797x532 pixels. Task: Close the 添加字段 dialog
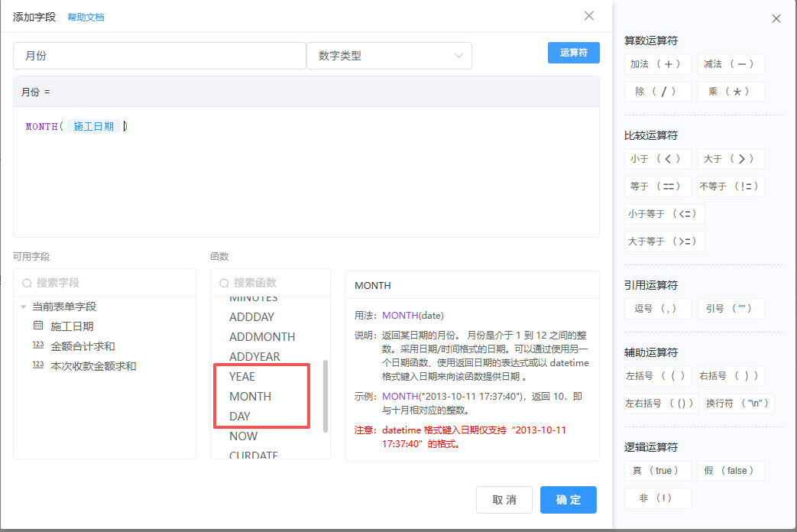pos(589,16)
